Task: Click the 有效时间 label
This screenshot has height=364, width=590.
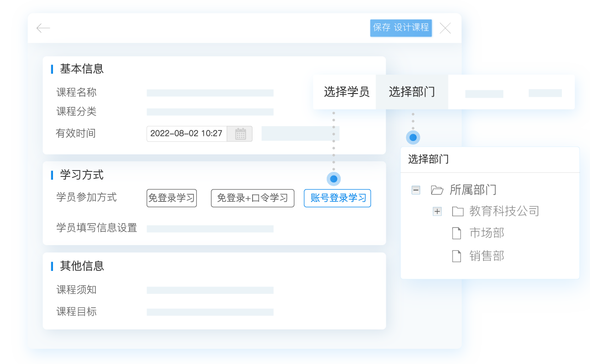Action: pos(76,134)
